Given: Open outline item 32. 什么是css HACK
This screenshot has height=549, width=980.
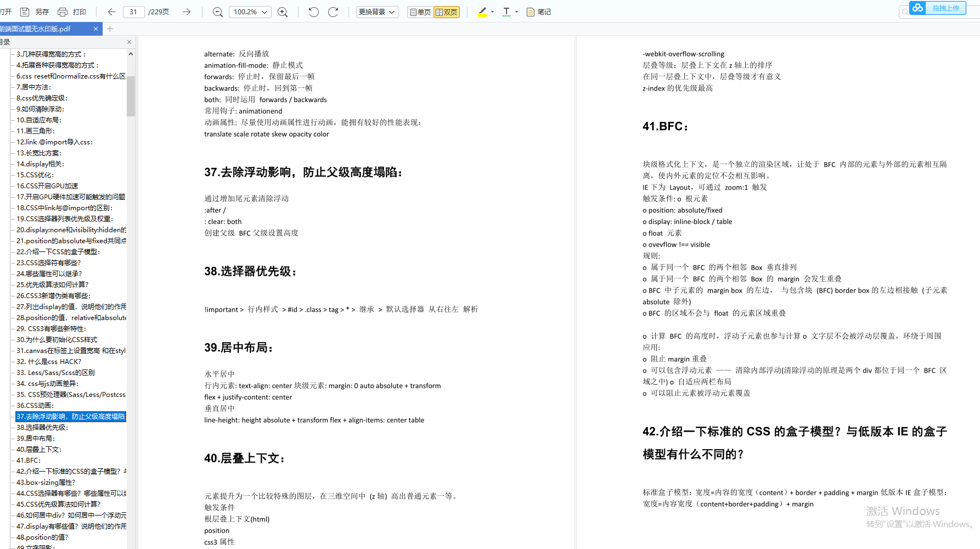Looking at the screenshot, I should (49, 361).
